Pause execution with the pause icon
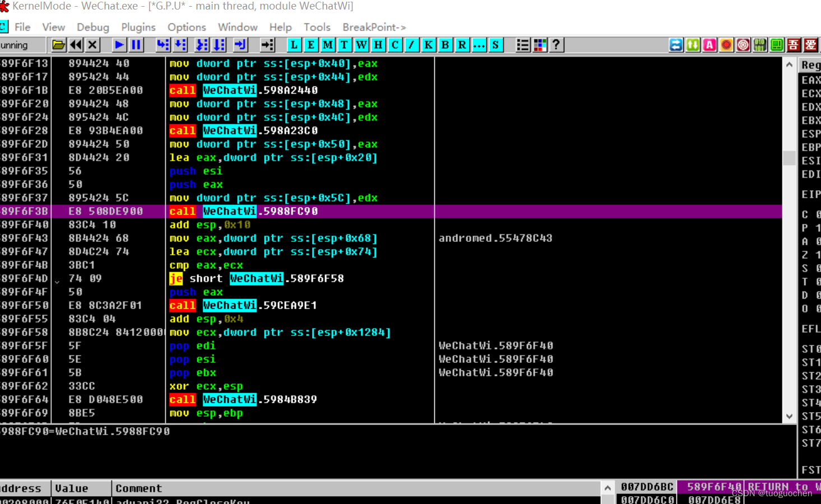 click(136, 45)
